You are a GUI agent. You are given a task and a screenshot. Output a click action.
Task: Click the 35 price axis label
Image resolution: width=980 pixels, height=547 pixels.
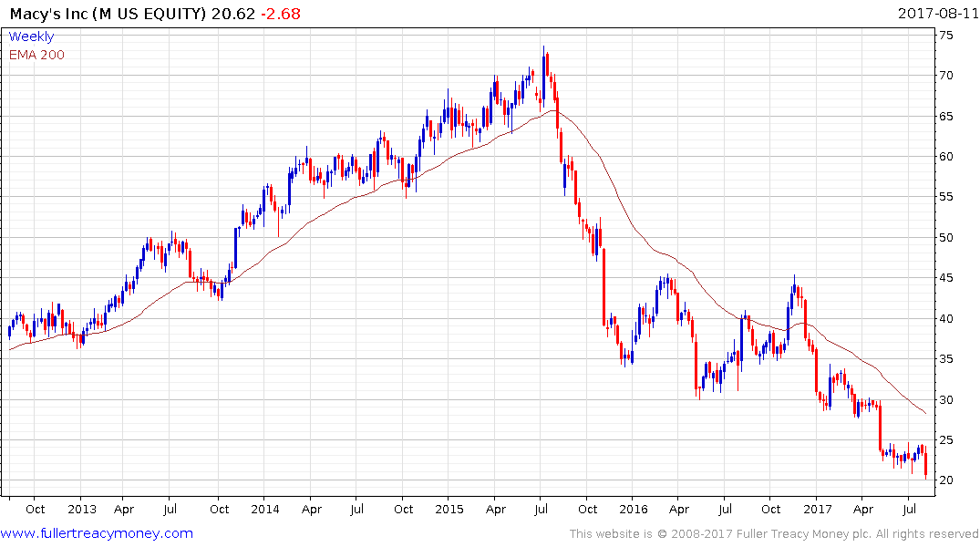[946, 359]
